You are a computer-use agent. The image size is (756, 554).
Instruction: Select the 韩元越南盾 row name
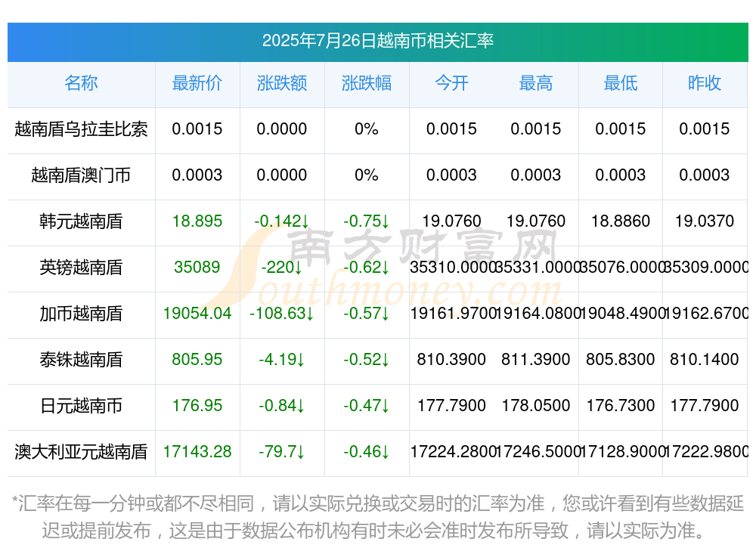81,221
